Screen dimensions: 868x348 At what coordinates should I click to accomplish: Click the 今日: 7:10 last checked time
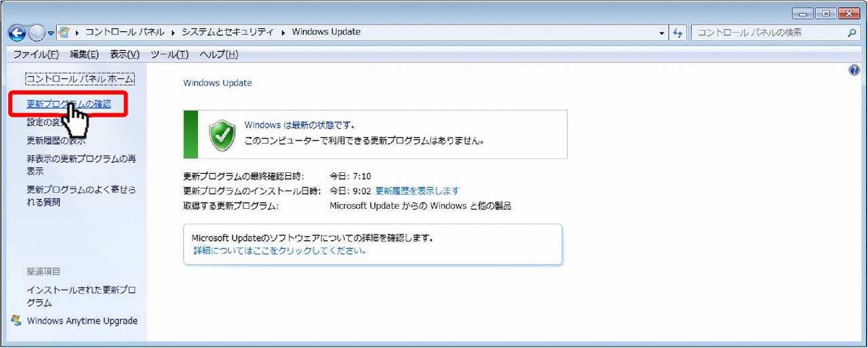click(350, 176)
